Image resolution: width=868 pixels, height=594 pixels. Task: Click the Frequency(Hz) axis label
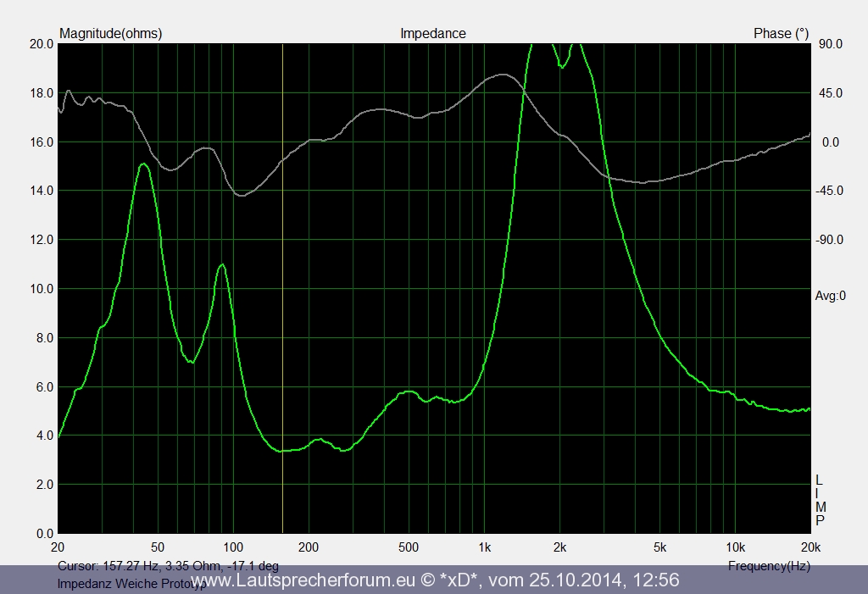pyautogui.click(x=768, y=565)
